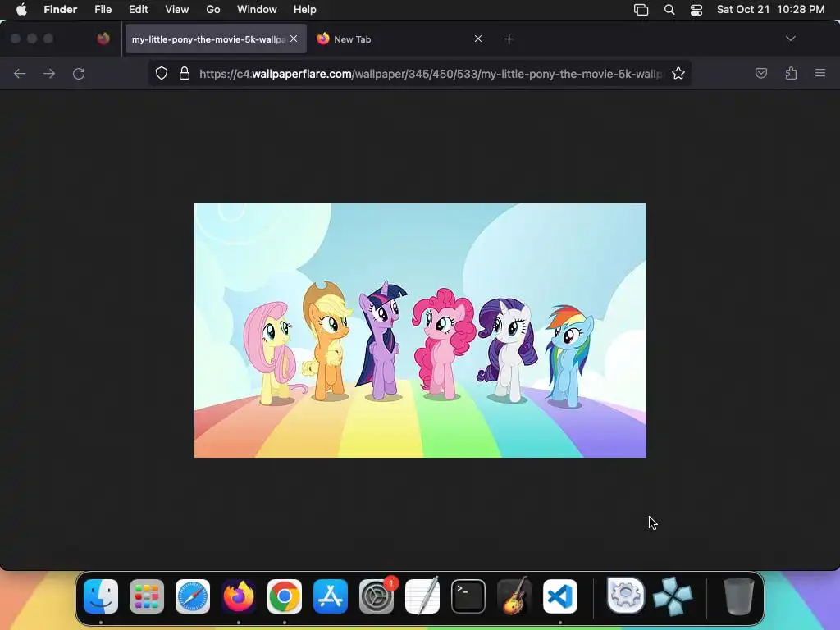Image resolution: width=840 pixels, height=630 pixels.
Task: Open the Trash in the Dock
Action: pyautogui.click(x=739, y=596)
